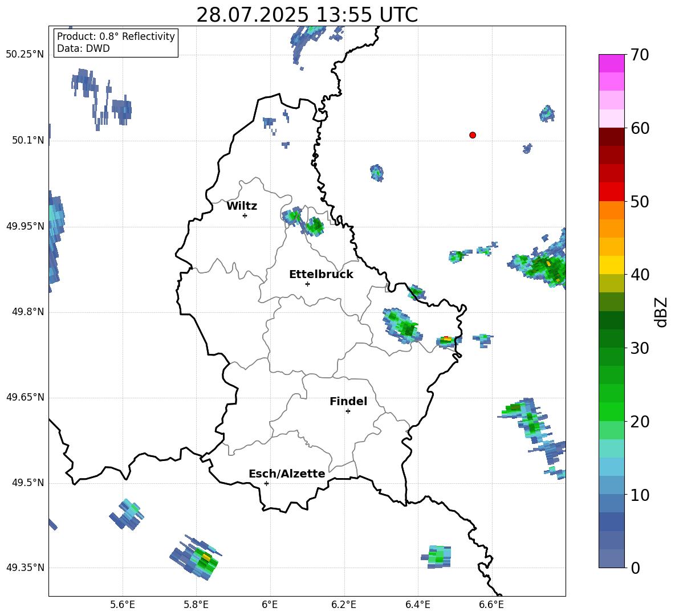675x616 pixels.
Task: Click the dark maroon colorbar segment below 60
Action: (611, 137)
